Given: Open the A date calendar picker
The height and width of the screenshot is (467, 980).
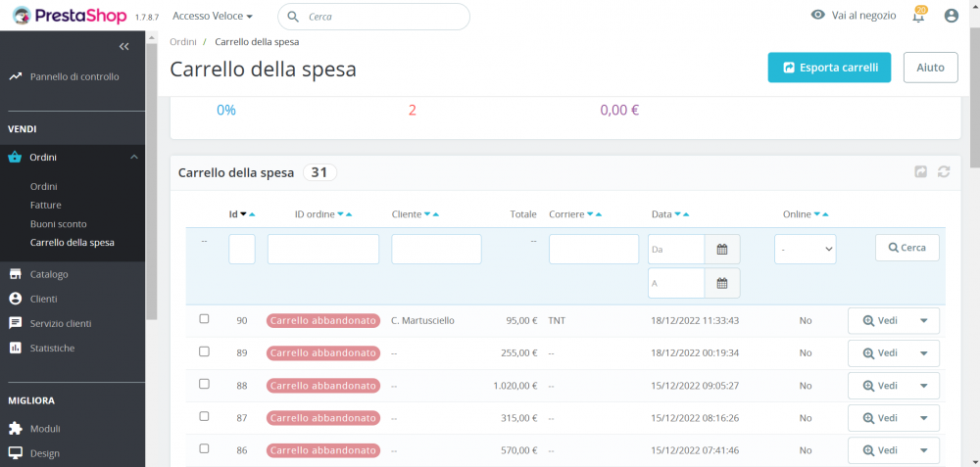Looking at the screenshot, I should pos(722,283).
